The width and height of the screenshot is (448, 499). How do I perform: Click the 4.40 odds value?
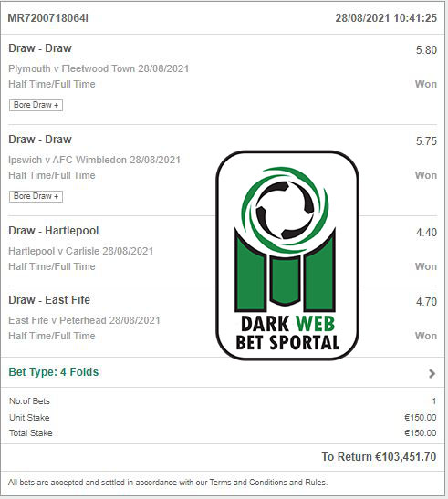pos(426,233)
